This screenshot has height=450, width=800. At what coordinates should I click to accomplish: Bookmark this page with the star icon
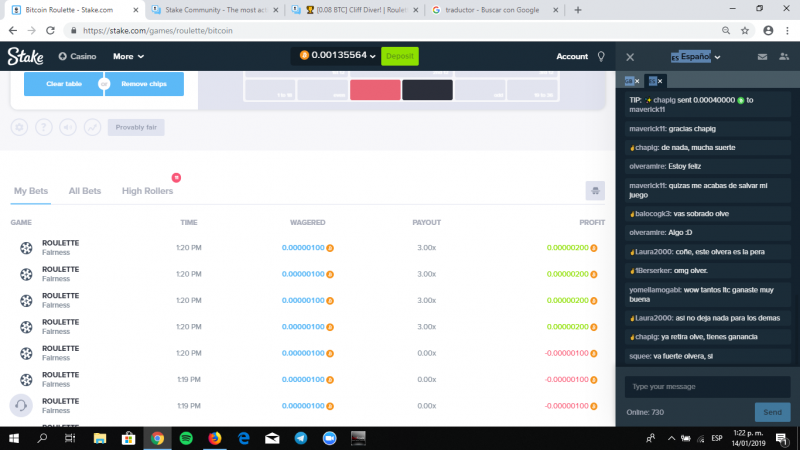click(x=745, y=31)
